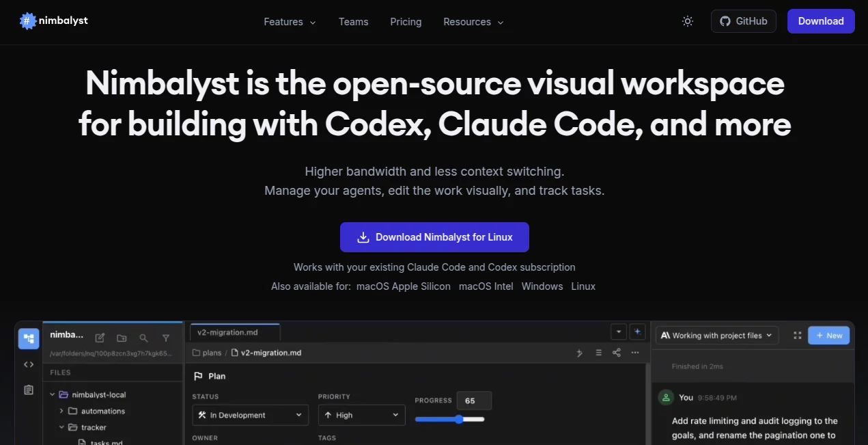Click the 9:58:49 PM timestamp
Screen dimensions: 868x445
[717, 398]
